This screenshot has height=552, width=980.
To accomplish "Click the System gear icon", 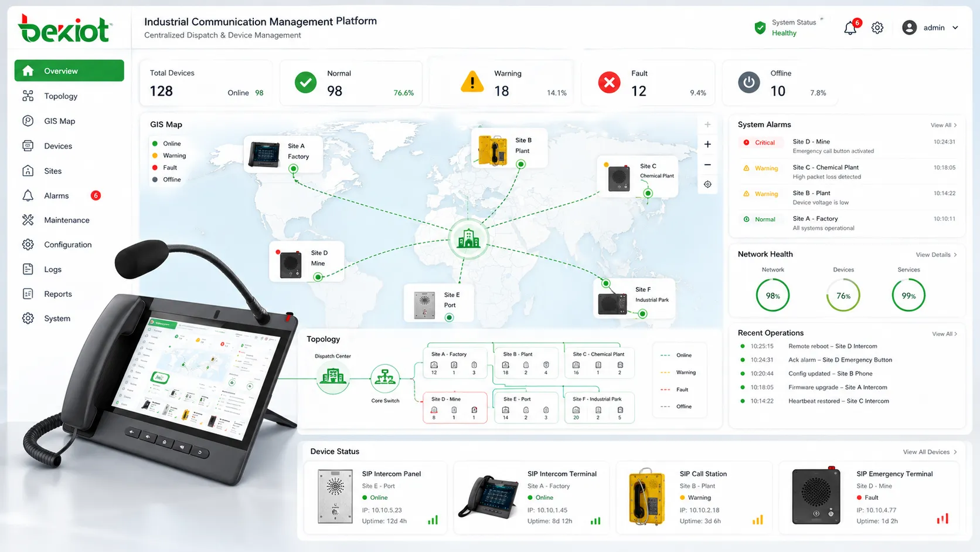I will pyautogui.click(x=28, y=319).
